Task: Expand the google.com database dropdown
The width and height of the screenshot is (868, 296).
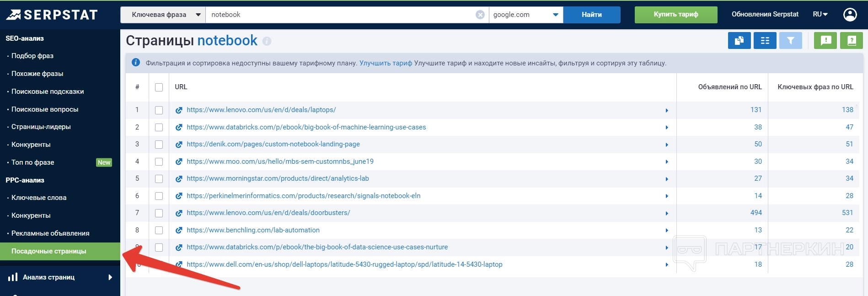Action: [525, 15]
